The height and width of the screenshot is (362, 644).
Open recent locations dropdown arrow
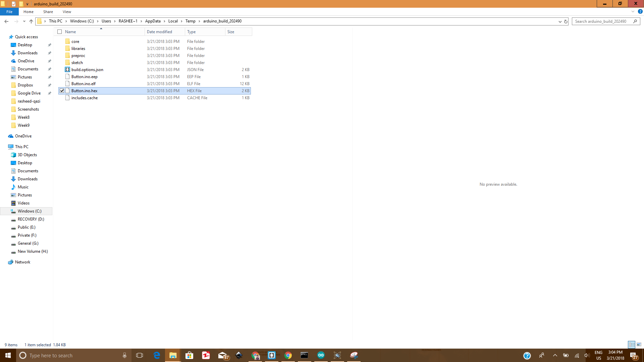click(x=24, y=21)
